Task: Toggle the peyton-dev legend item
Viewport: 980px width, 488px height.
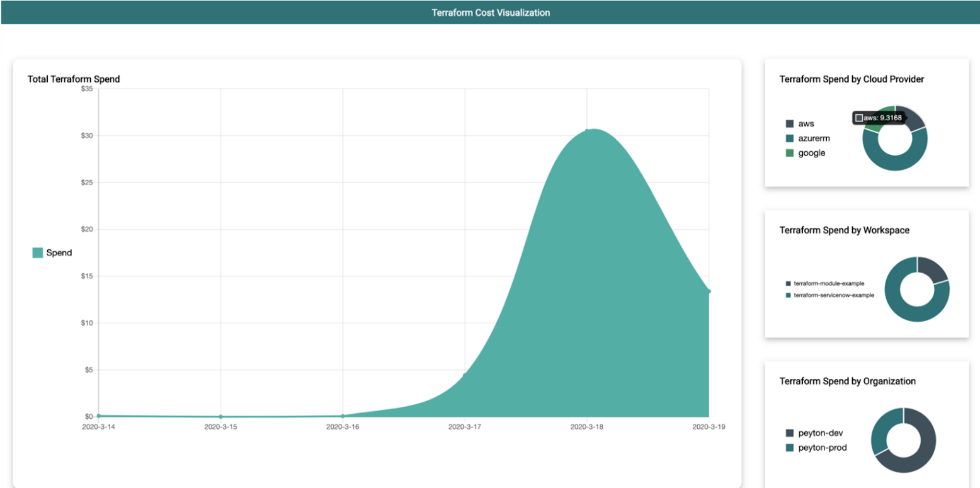Action: [814, 433]
